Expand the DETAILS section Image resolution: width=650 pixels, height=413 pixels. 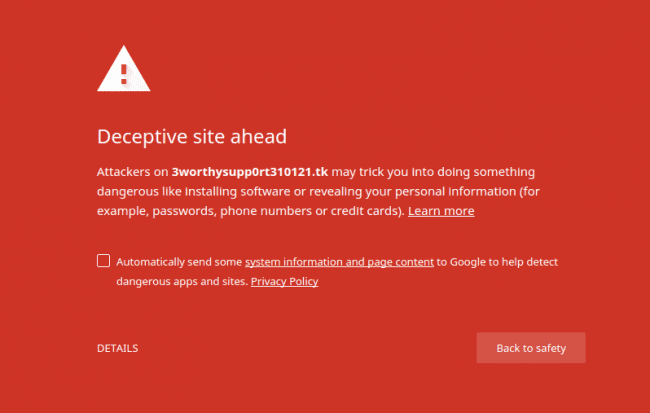(117, 348)
